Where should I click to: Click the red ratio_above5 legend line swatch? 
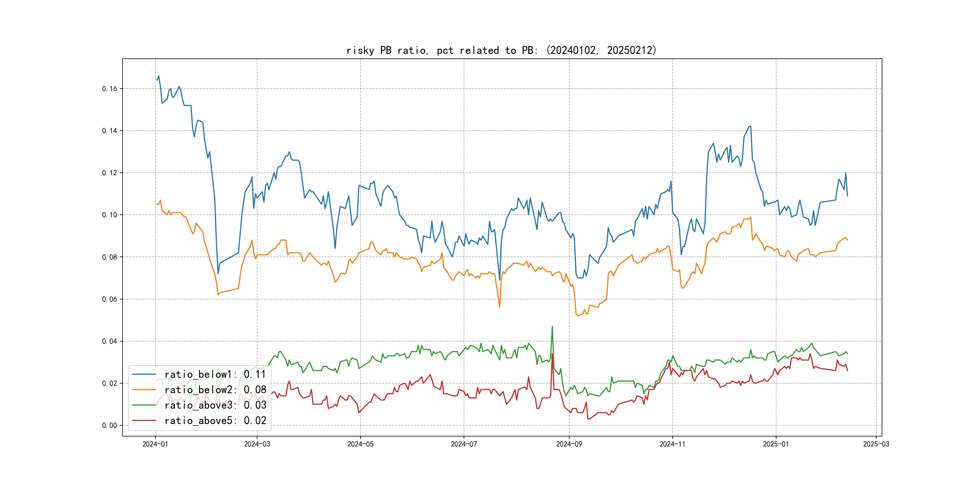click(144, 420)
